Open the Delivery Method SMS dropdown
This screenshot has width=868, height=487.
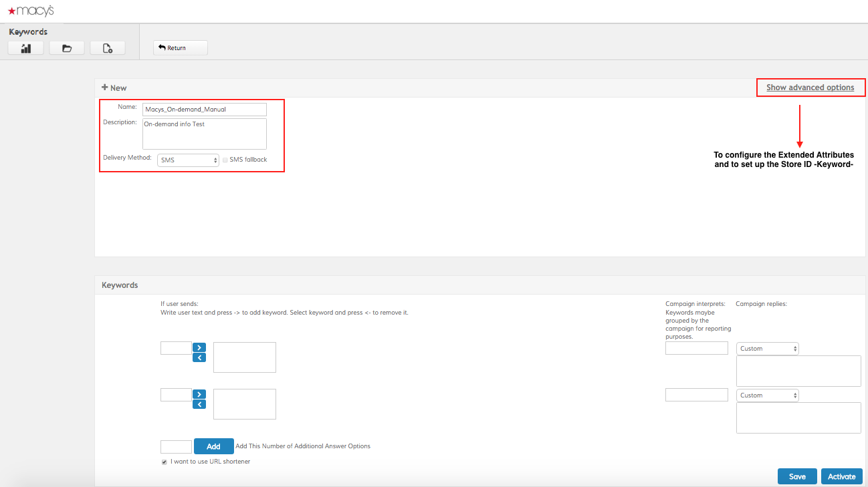pyautogui.click(x=188, y=160)
